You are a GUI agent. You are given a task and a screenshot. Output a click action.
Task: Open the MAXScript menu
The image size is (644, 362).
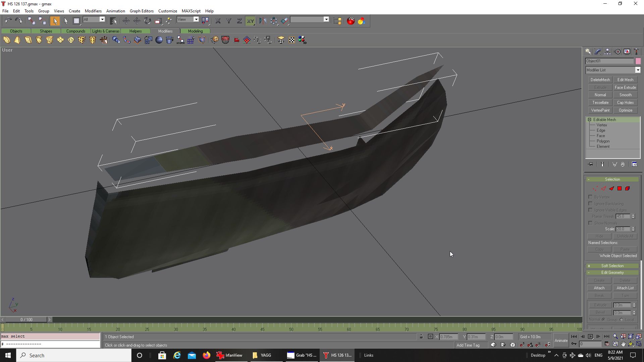(191, 11)
